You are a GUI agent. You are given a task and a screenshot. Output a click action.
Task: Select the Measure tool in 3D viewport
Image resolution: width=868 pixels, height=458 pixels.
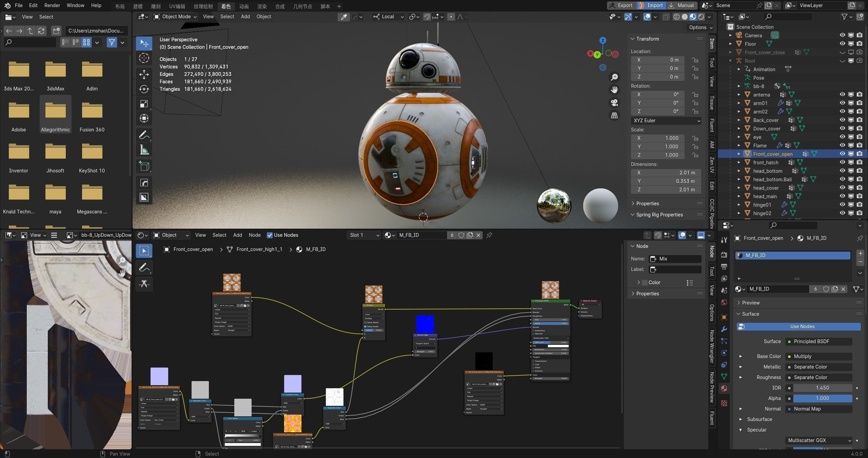coord(144,150)
